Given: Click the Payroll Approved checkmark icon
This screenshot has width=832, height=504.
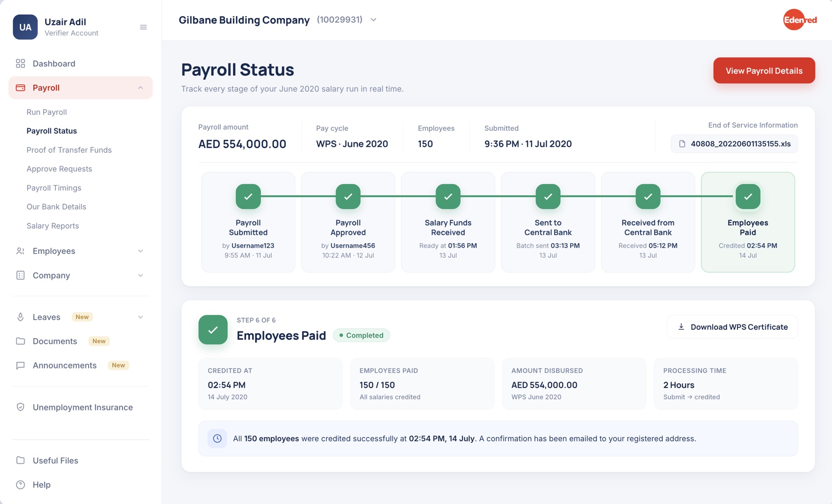Looking at the screenshot, I should click(348, 196).
